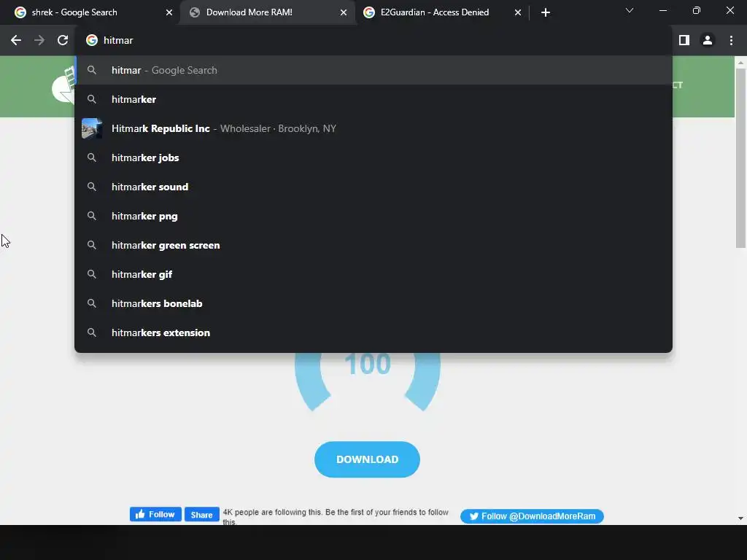This screenshot has height=560, width=747.
Task: Open a new tab
Action: [546, 12]
